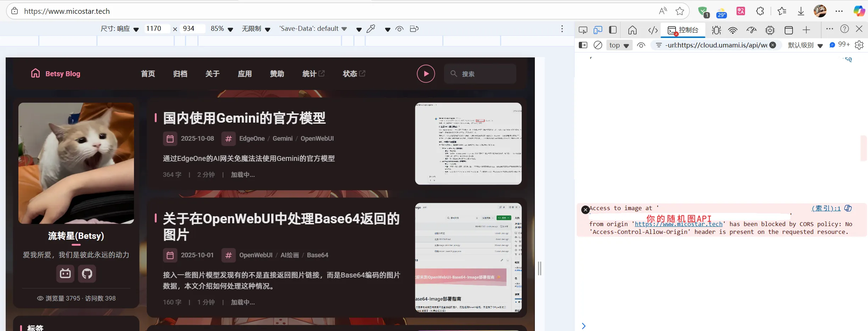Click the micostar.tech link in the CORS error

tap(678, 224)
